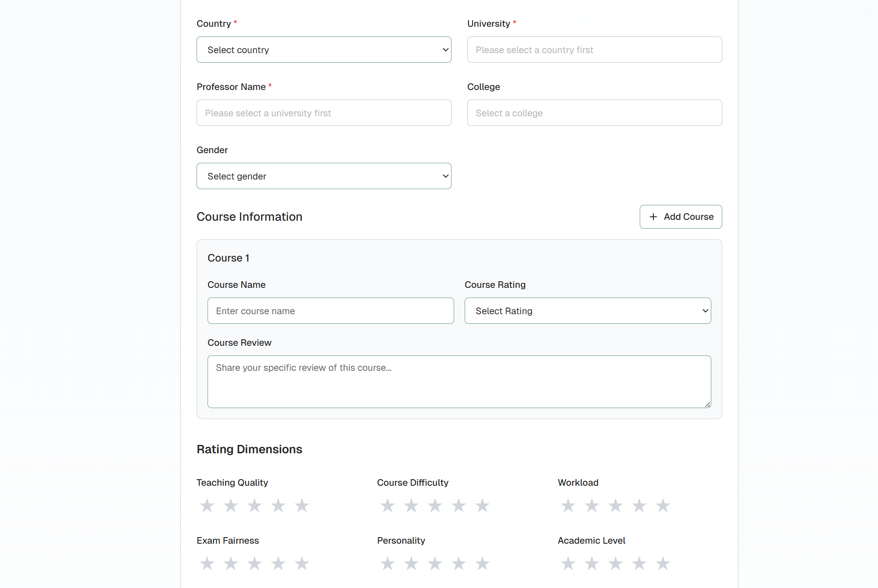This screenshot has height=588, width=878.
Task: Give Personality two stars
Action: coord(411,563)
